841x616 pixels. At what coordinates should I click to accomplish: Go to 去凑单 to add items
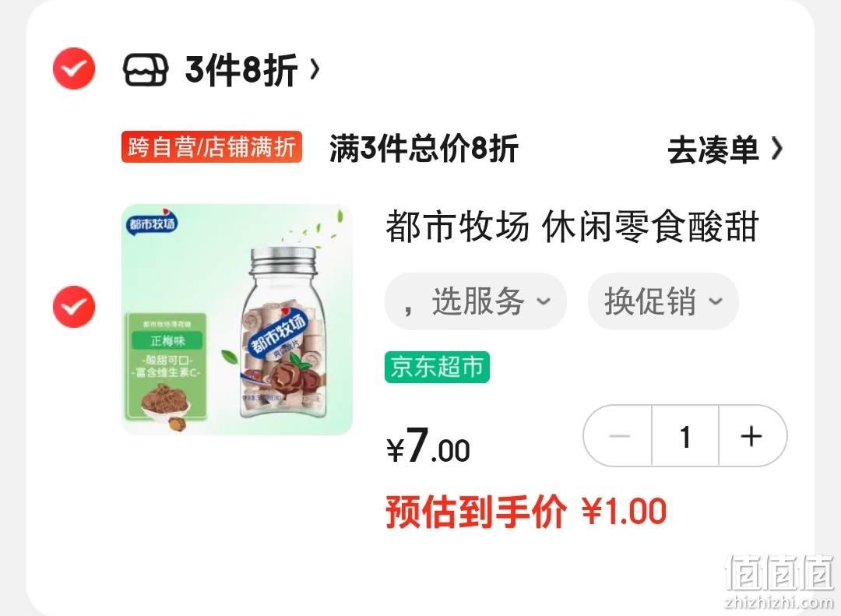pyautogui.click(x=713, y=150)
